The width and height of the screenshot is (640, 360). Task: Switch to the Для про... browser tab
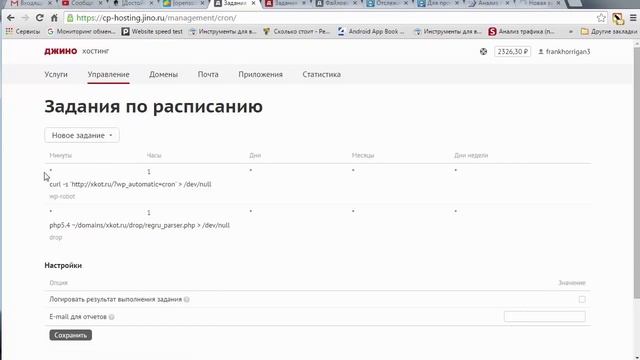[x=437, y=3]
